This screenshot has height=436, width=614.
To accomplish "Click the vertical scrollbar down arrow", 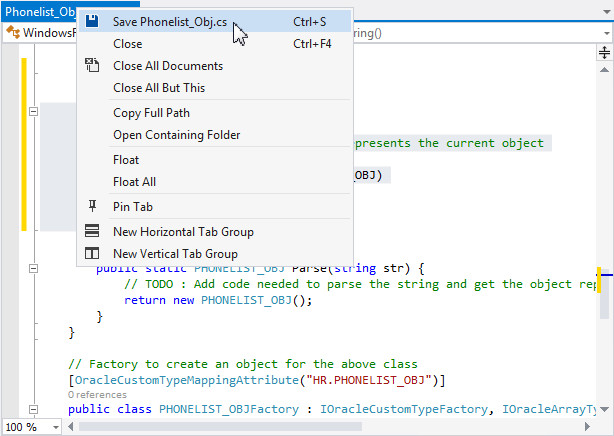I will (604, 409).
